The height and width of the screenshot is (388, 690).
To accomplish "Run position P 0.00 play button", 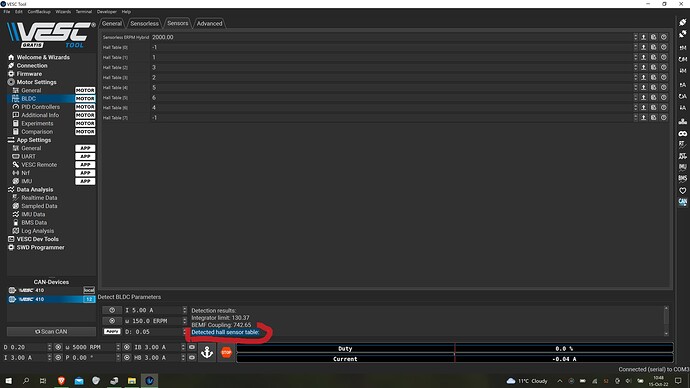I will [127, 358].
